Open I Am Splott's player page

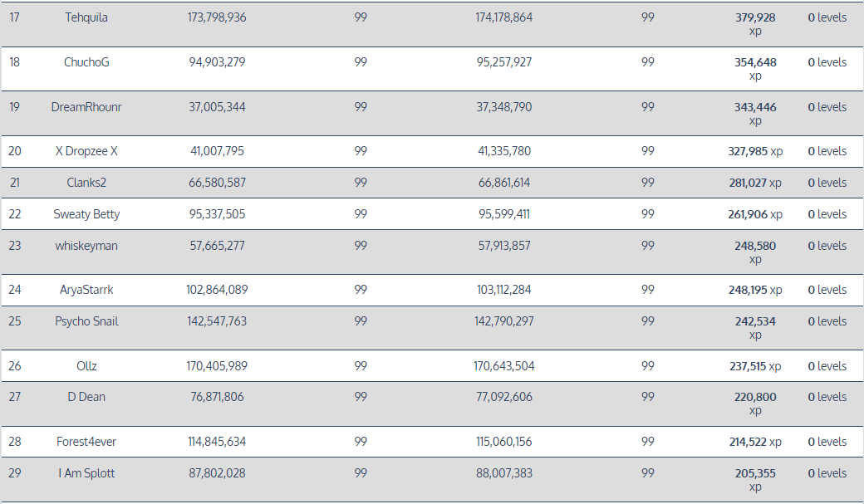click(86, 473)
